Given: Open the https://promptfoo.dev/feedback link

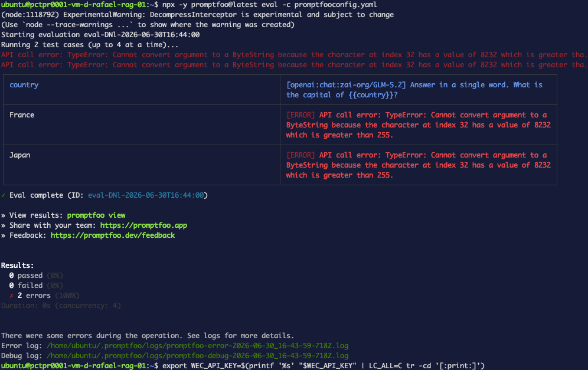Looking at the screenshot, I should click(113, 235).
